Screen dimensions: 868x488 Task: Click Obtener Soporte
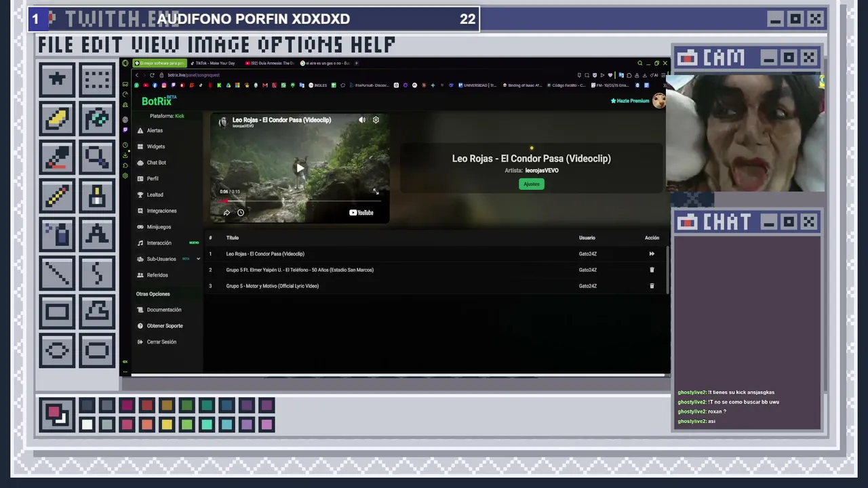(x=165, y=326)
